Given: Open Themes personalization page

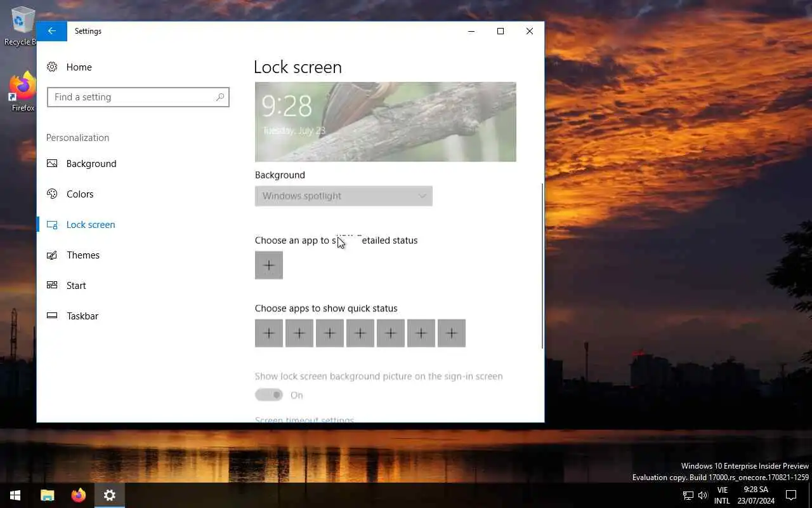Looking at the screenshot, I should (83, 255).
